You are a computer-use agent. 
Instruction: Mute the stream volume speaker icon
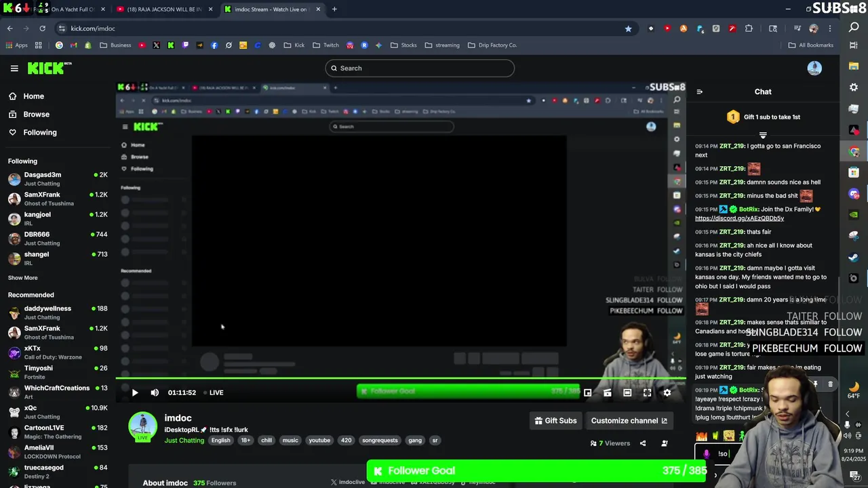(x=155, y=392)
